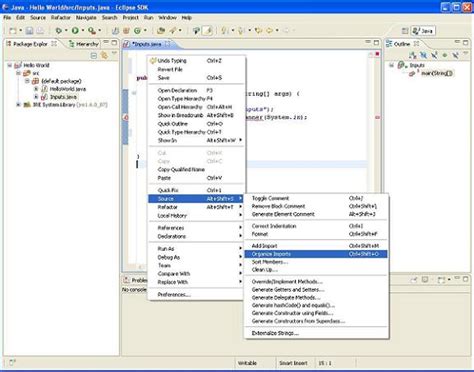Collapse the Hello World project node
The width and height of the screenshot is (474, 372).
click(10, 65)
